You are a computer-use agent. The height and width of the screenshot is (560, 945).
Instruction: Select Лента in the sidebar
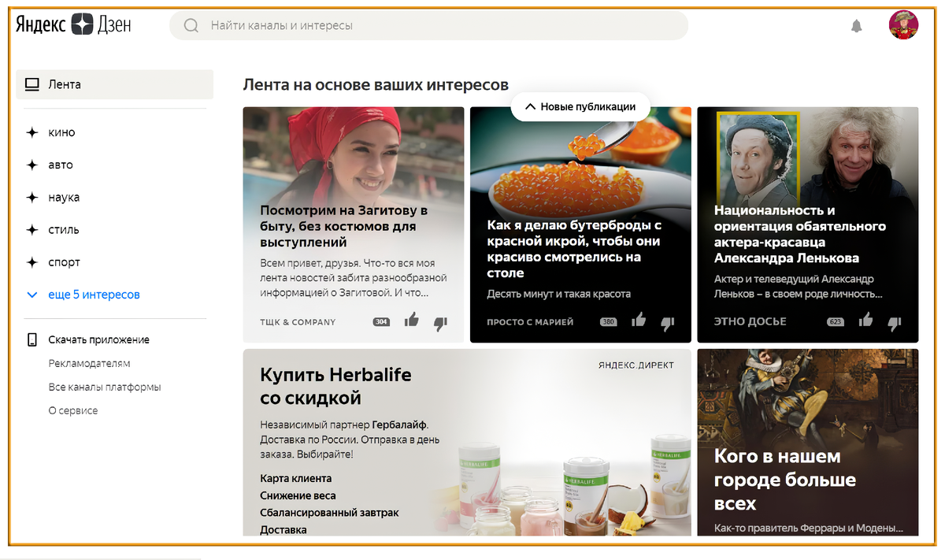114,84
